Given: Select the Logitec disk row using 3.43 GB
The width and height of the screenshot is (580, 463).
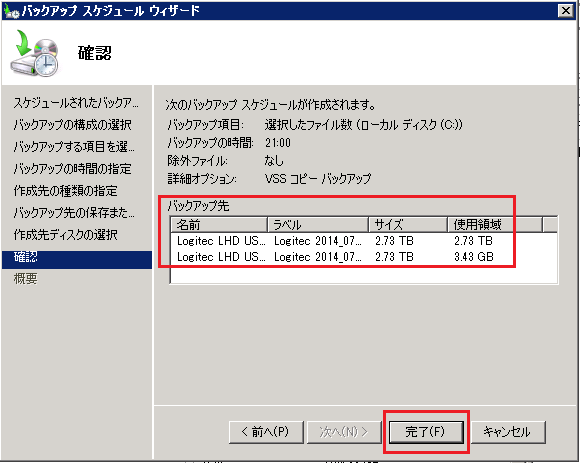Looking at the screenshot, I should pyautogui.click(x=364, y=256).
